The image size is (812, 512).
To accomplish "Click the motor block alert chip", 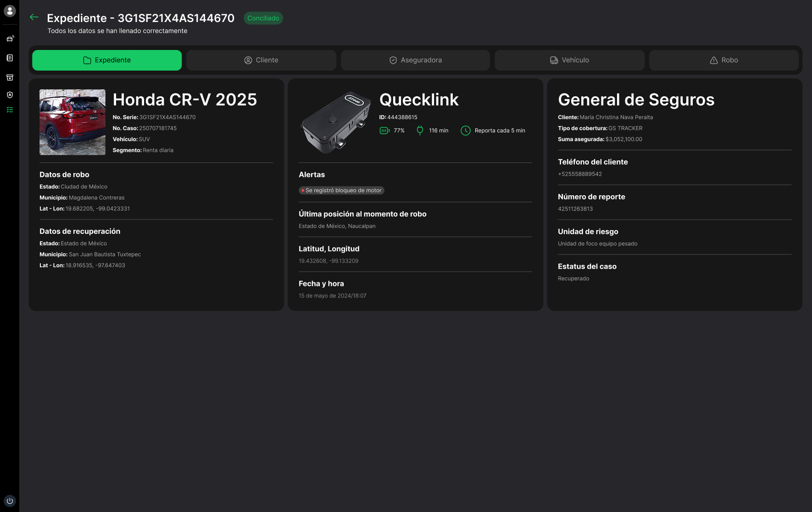I will 341,190.
